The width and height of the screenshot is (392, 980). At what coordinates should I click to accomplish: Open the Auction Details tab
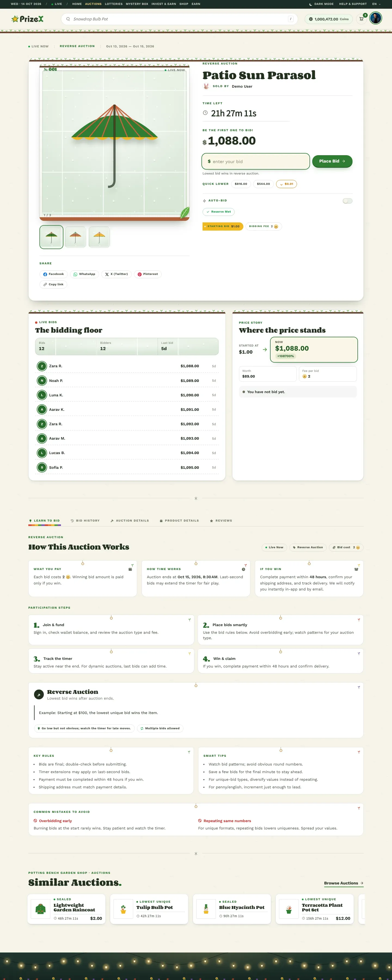click(x=130, y=520)
